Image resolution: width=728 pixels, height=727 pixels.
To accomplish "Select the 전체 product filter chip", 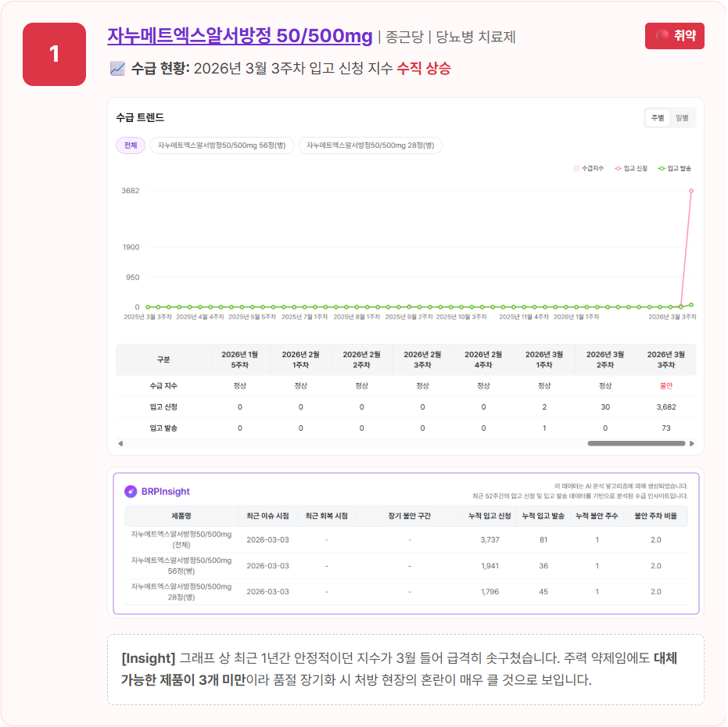I will pyautogui.click(x=131, y=145).
